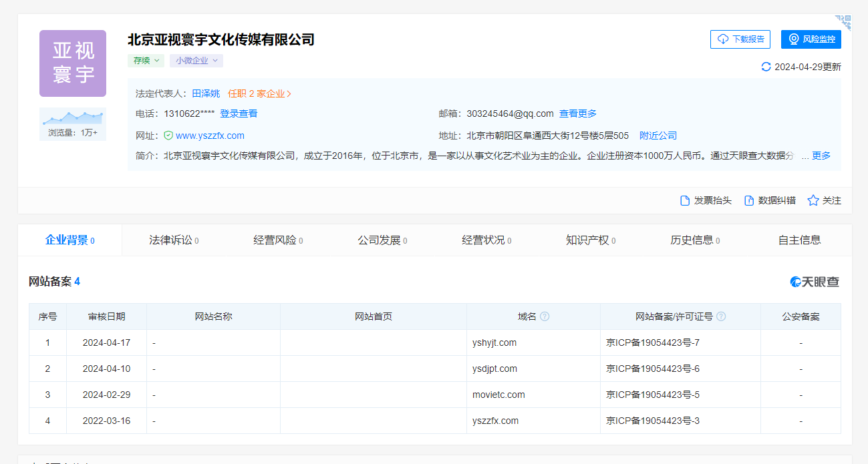Click the 风险监控 button

(x=811, y=39)
